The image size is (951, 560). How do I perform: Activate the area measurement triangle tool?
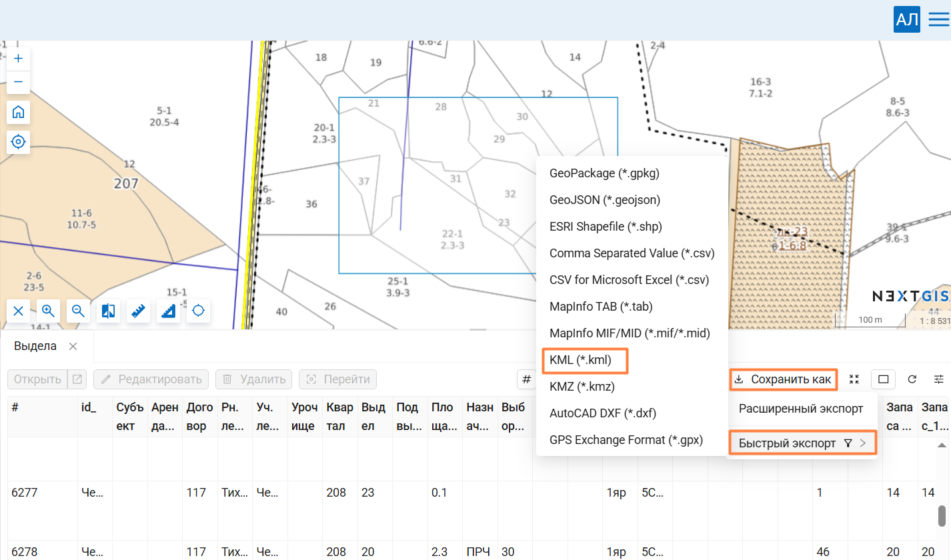(168, 311)
